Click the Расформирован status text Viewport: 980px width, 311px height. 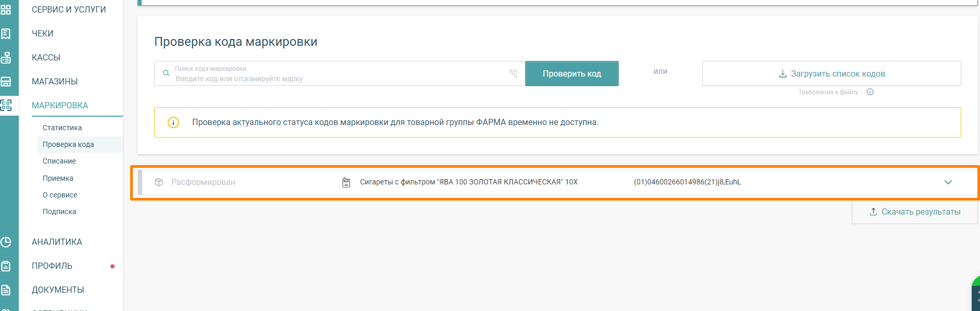(x=203, y=182)
